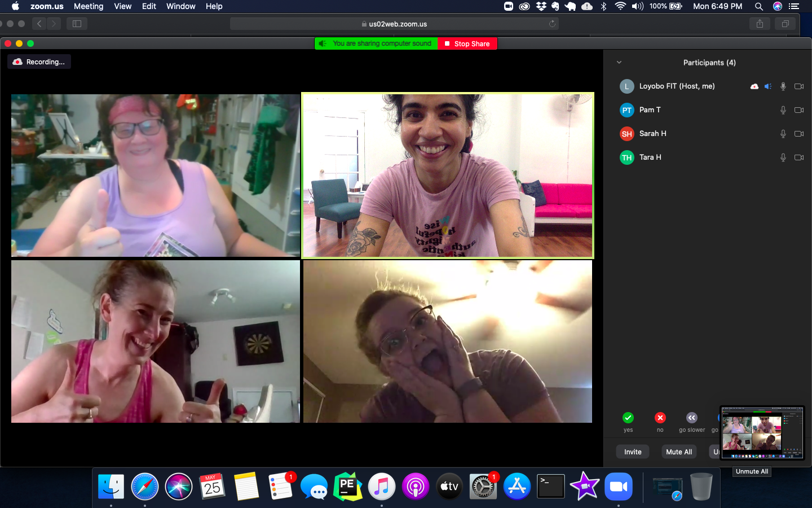Click the 'go slower' rewind icon
Screen dimensions: 812x508
click(x=691, y=418)
